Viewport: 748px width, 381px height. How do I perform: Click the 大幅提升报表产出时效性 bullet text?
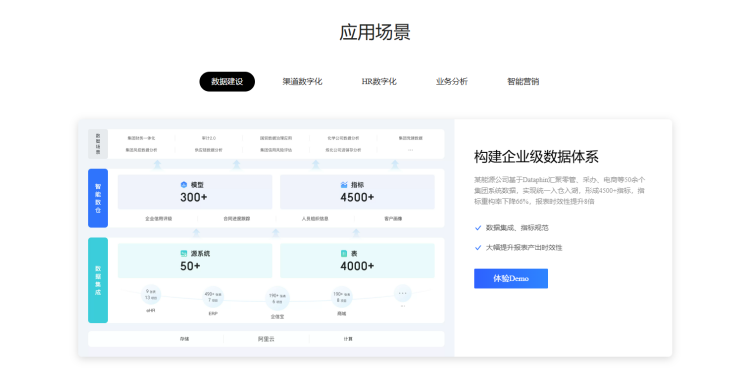tap(524, 247)
